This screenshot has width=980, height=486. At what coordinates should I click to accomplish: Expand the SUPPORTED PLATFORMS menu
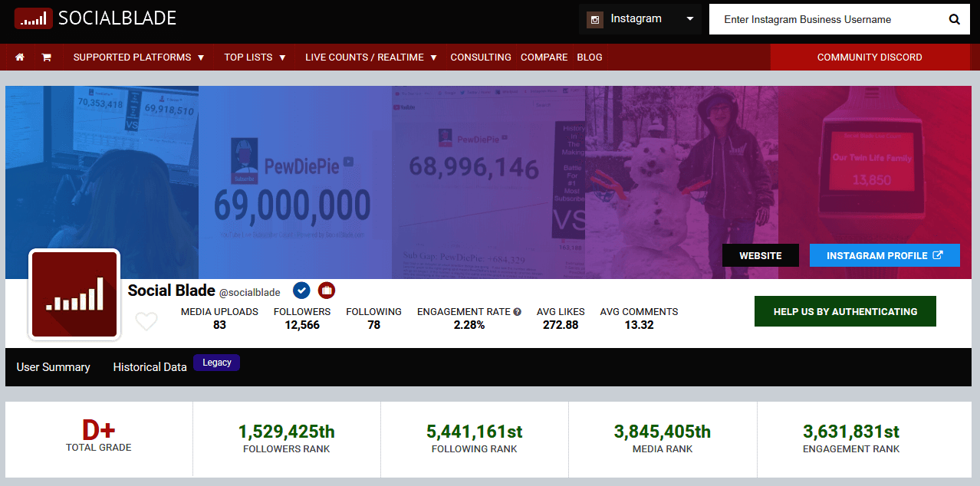click(139, 57)
